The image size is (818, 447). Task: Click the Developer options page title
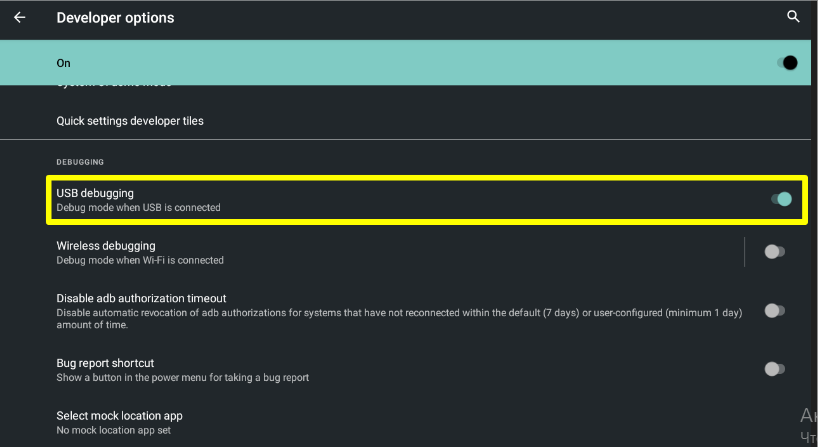click(x=115, y=17)
